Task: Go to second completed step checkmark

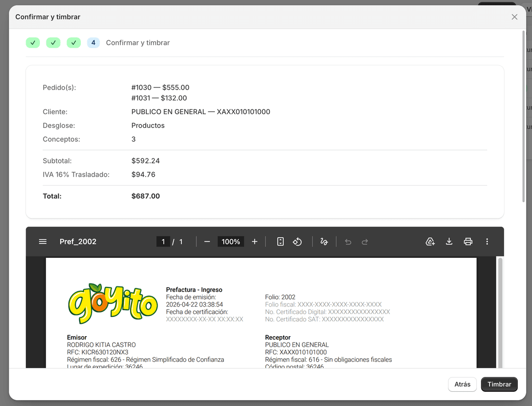Action: pyautogui.click(x=53, y=43)
